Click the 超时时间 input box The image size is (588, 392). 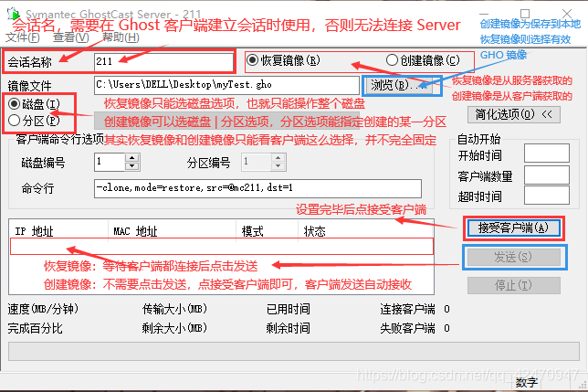pyautogui.click(x=546, y=195)
